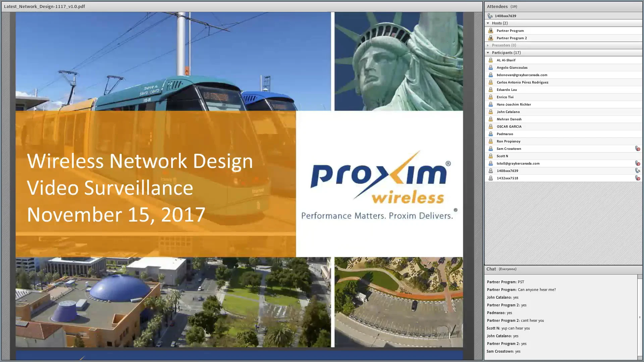Image resolution: width=644 pixels, height=362 pixels.
Task: Unmute Sam Crosstown's phone
Action: [x=638, y=148]
